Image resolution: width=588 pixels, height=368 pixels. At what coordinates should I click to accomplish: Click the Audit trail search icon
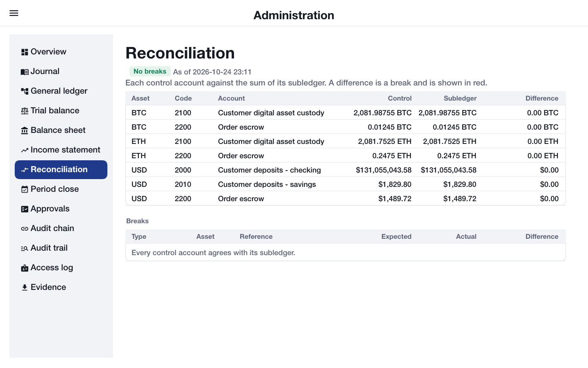24,248
